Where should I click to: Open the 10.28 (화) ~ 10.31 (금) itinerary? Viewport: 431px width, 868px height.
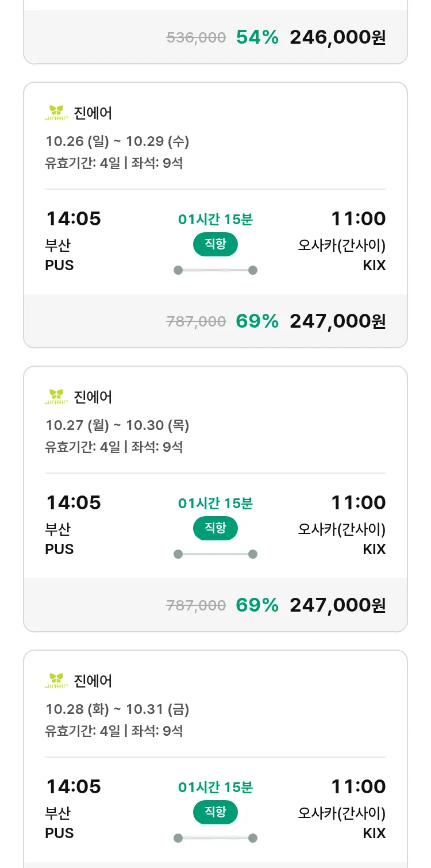pos(117,709)
